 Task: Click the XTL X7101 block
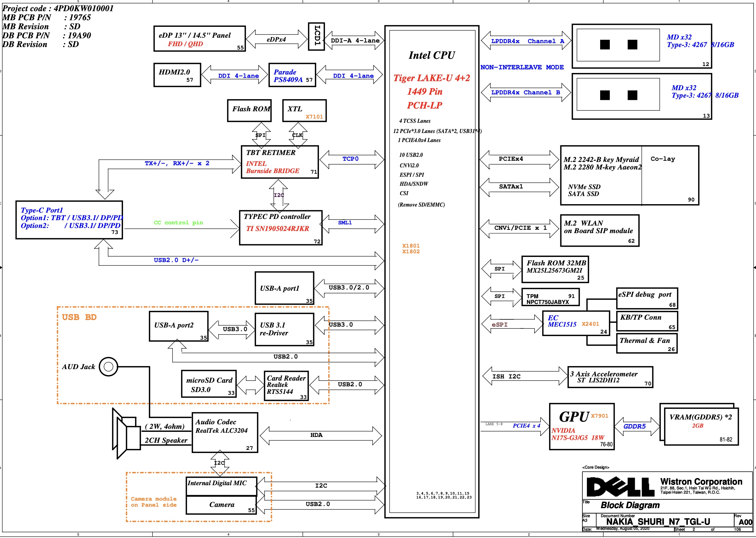tap(304, 111)
